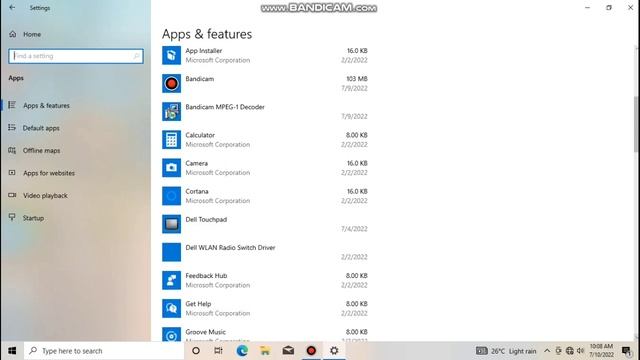Viewport: 640px width, 360px height.
Task: Launch Microsoft Edge from the taskbar
Action: pos(242,351)
